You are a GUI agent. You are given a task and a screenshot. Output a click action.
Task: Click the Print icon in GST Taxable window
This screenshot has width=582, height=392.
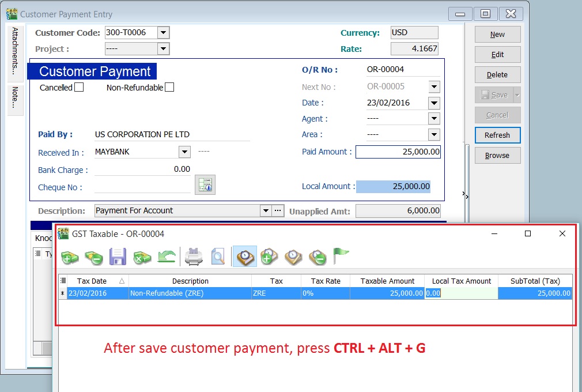193,258
